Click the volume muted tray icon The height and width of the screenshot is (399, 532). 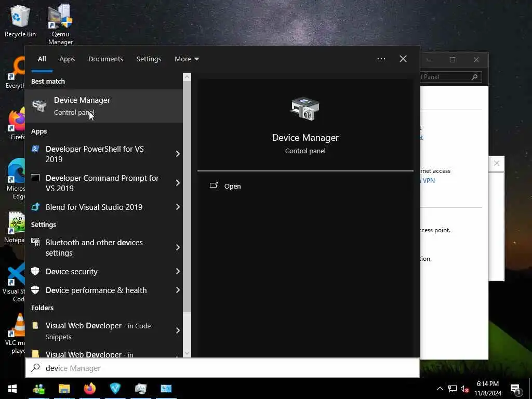coord(464,389)
